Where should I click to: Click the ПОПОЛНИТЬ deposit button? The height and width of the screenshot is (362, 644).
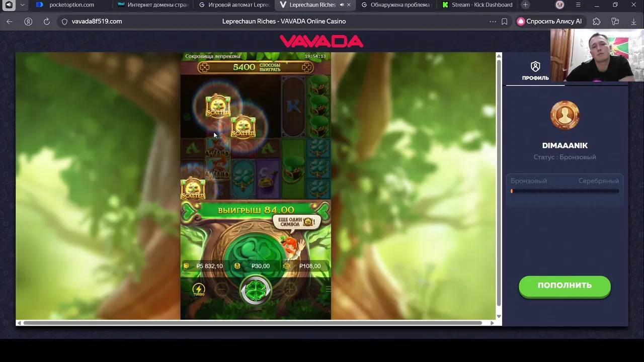565,286
